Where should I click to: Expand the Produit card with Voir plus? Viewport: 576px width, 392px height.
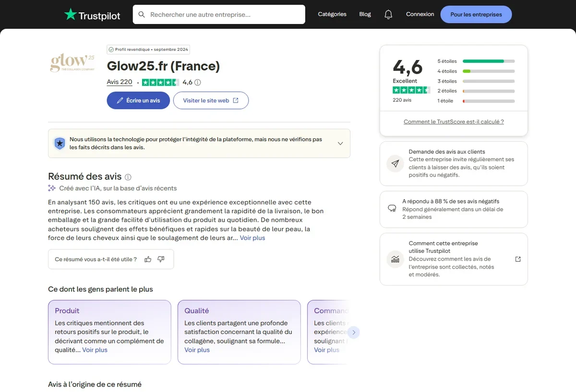[95, 350]
